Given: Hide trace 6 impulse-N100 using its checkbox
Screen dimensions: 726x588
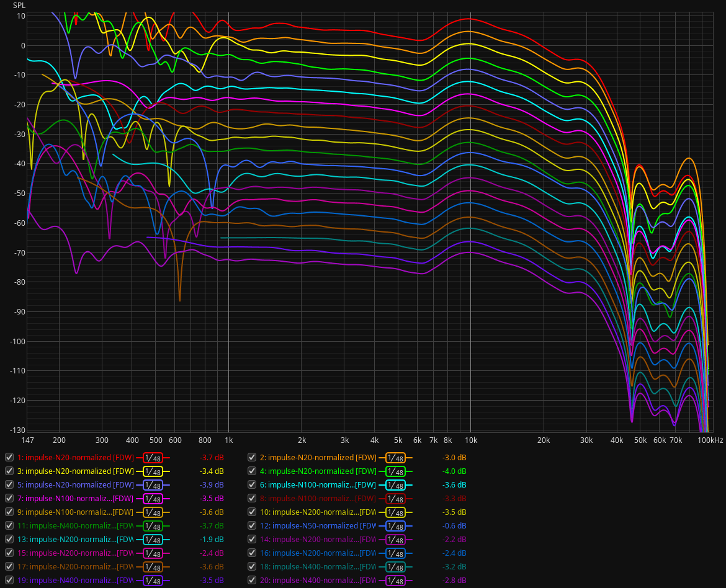Looking at the screenshot, I should click(x=252, y=484).
